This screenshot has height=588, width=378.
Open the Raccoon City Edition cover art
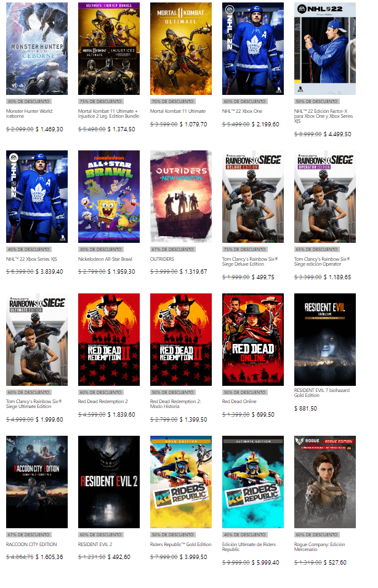click(37, 482)
